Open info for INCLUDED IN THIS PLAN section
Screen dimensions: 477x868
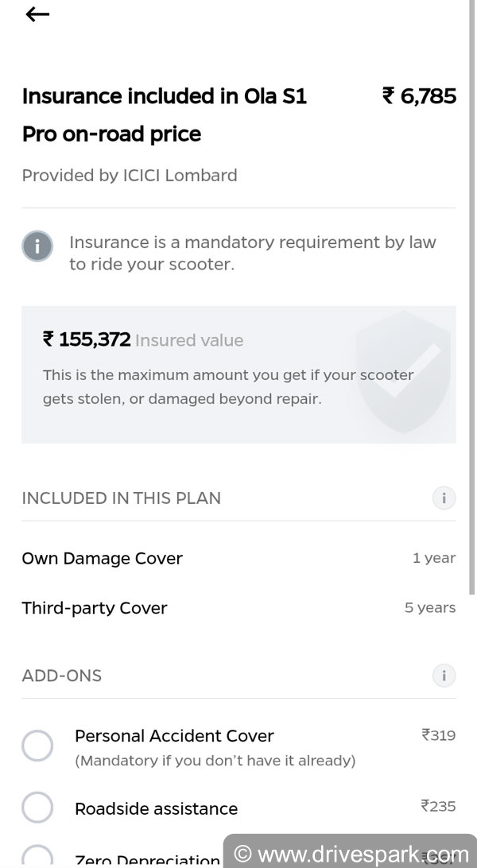pyautogui.click(x=444, y=498)
